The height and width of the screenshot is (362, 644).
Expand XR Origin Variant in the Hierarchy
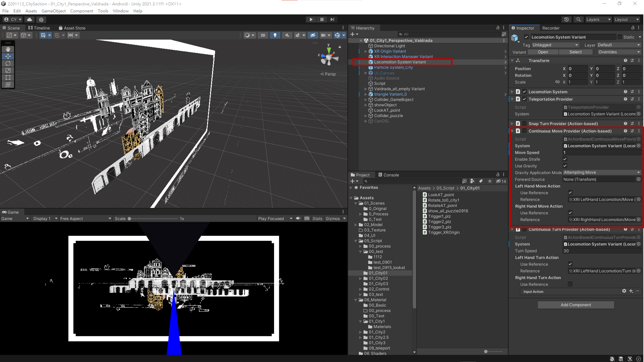[x=366, y=51]
